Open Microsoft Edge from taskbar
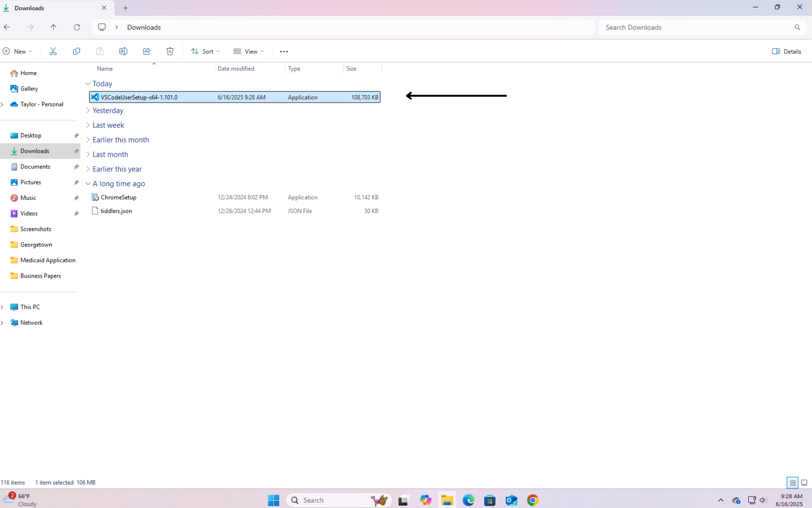 coord(468,500)
